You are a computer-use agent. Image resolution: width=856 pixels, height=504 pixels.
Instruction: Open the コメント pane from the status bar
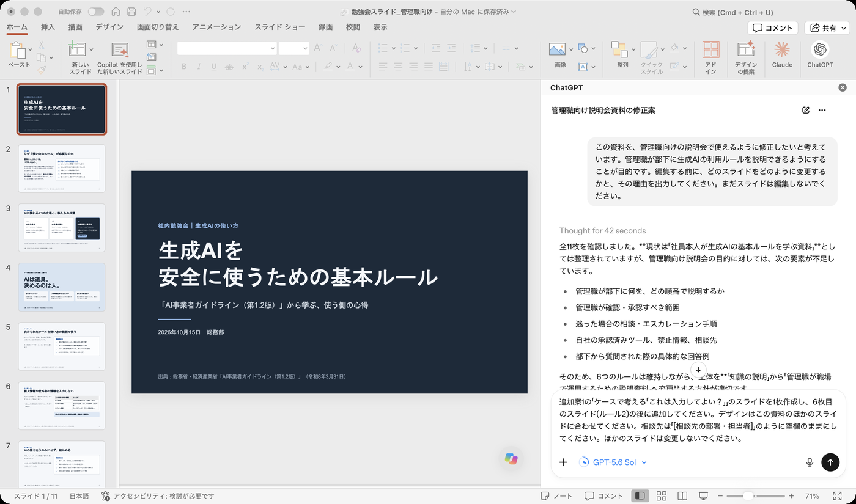(603, 495)
